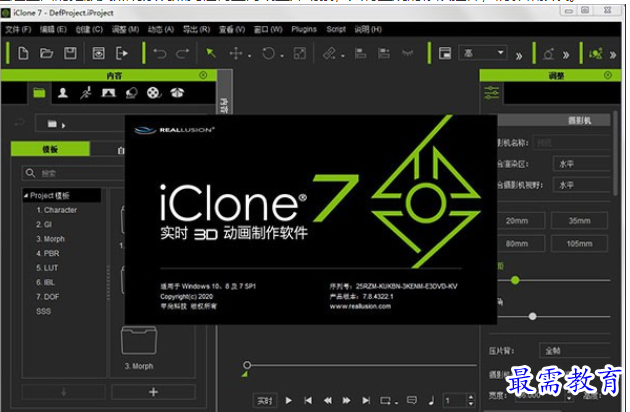Open the Plugins menu
Image resolution: width=630 pixels, height=412 pixels.
(x=304, y=29)
